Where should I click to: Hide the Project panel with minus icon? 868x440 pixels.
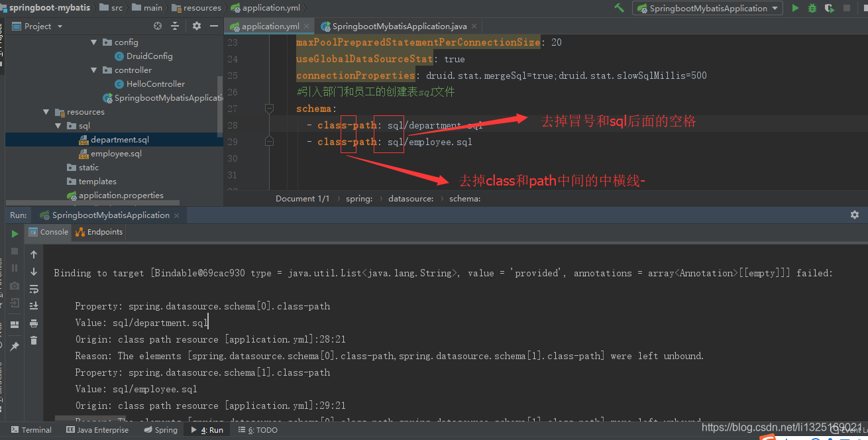214,26
